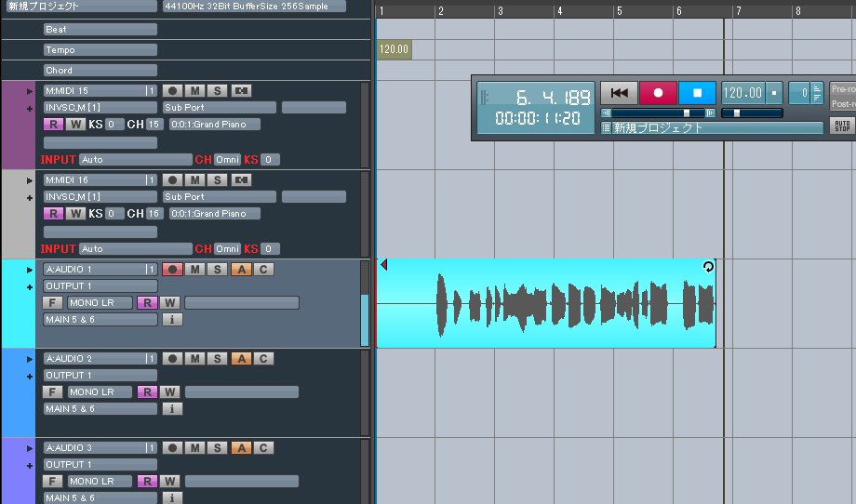This screenshot has width=856, height=504.
Task: Mute the AUDIO 2 track
Action: [194, 358]
